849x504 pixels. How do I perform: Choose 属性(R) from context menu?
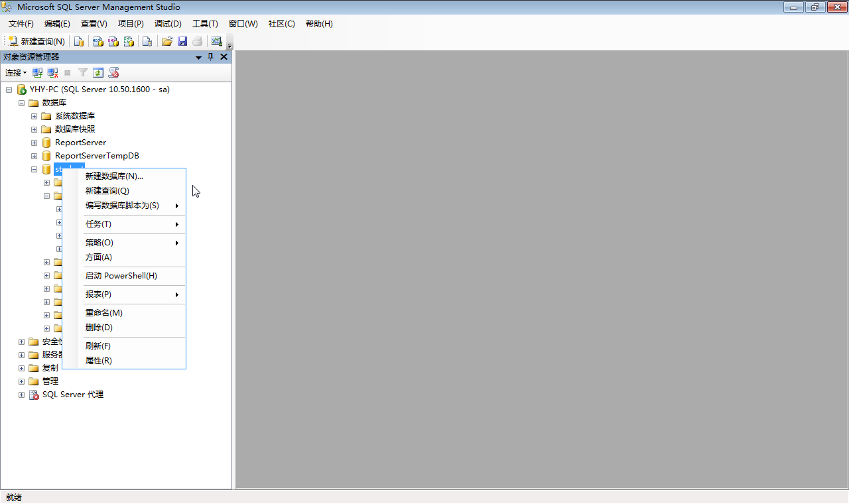coord(124,361)
